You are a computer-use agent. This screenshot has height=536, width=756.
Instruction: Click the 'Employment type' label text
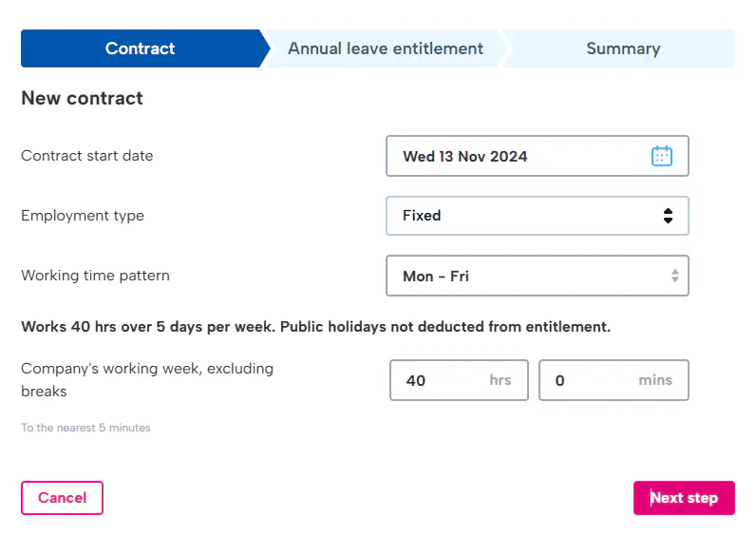pyautogui.click(x=83, y=216)
